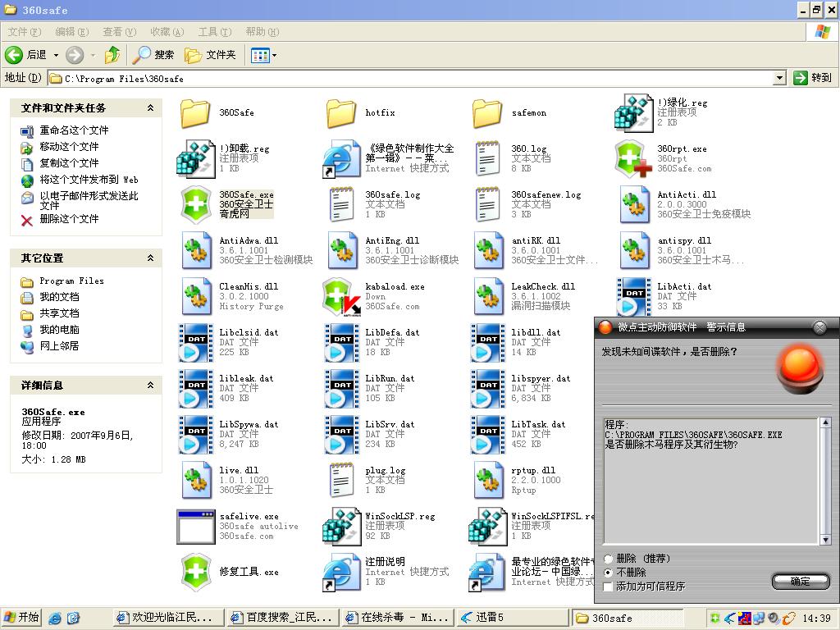Viewport: 840px width, 630px height.
Task: Click 重命名这个文件 task link
Action: tap(74, 130)
